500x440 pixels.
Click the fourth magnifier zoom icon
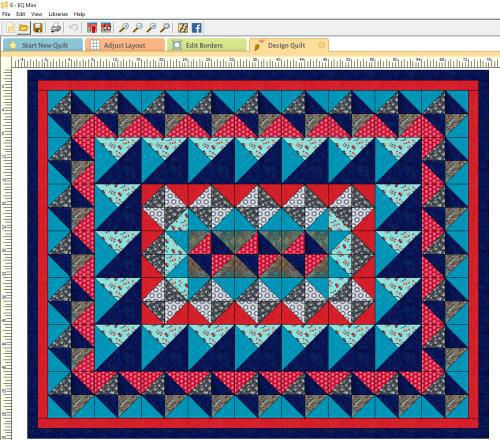[x=165, y=28]
